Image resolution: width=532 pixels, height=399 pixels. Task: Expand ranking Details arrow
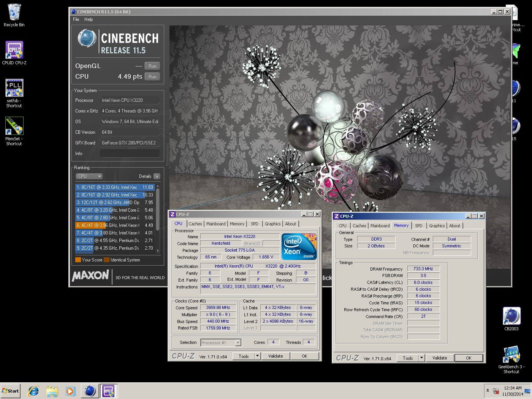(x=157, y=176)
